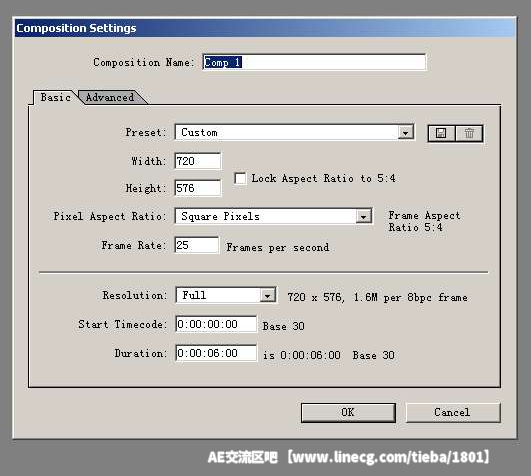Click the Width field showing 720
The height and width of the screenshot is (476, 531).
click(x=198, y=161)
